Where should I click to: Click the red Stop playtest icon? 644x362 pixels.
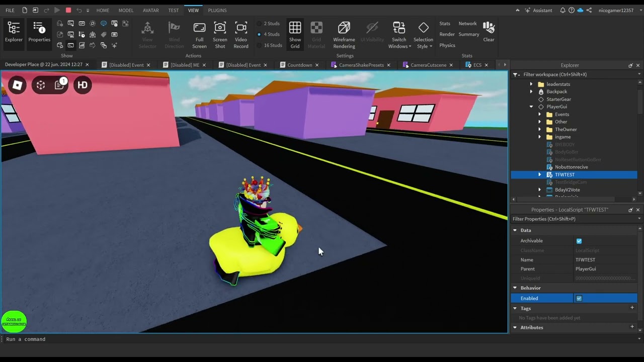click(68, 10)
